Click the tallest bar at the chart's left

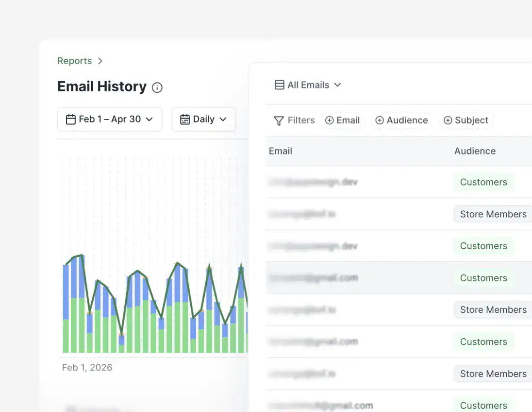pyautogui.click(x=82, y=304)
